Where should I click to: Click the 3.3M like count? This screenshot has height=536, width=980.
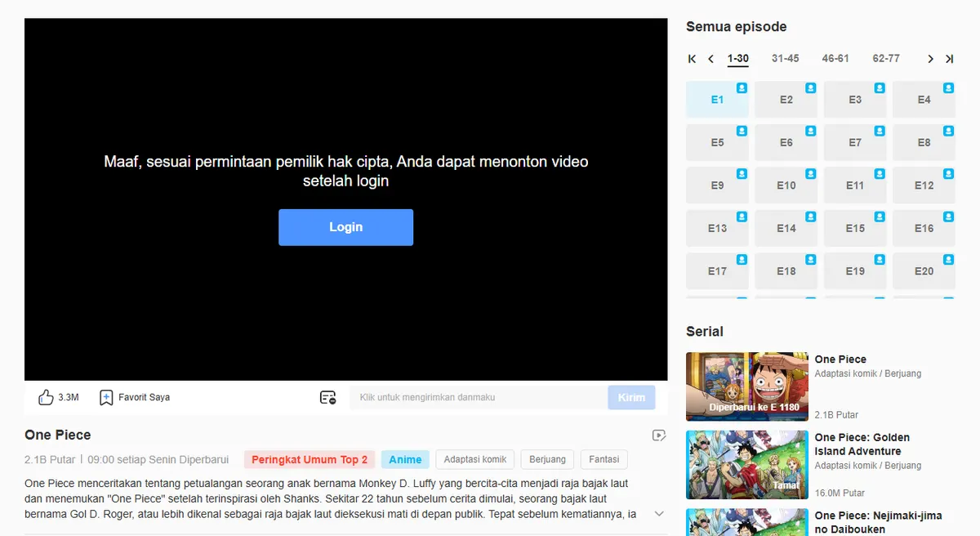point(69,397)
